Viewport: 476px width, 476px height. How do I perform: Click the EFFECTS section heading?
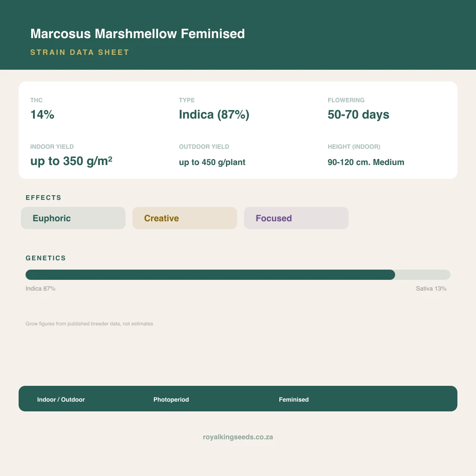pos(43,198)
